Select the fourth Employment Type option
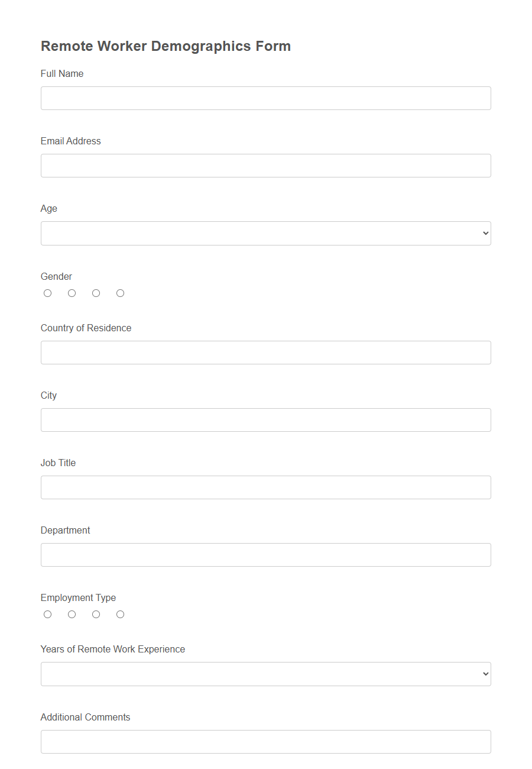The height and width of the screenshot is (769, 532). [x=120, y=614]
